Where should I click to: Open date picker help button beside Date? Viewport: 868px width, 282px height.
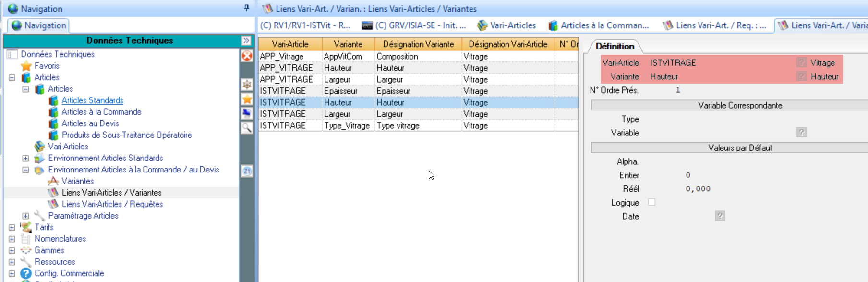(720, 216)
